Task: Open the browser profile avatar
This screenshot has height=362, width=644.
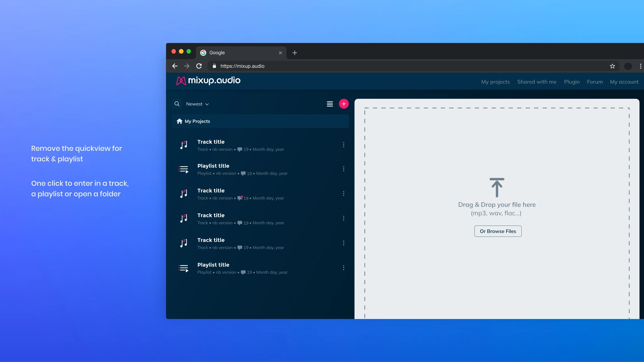Action: 628,66
